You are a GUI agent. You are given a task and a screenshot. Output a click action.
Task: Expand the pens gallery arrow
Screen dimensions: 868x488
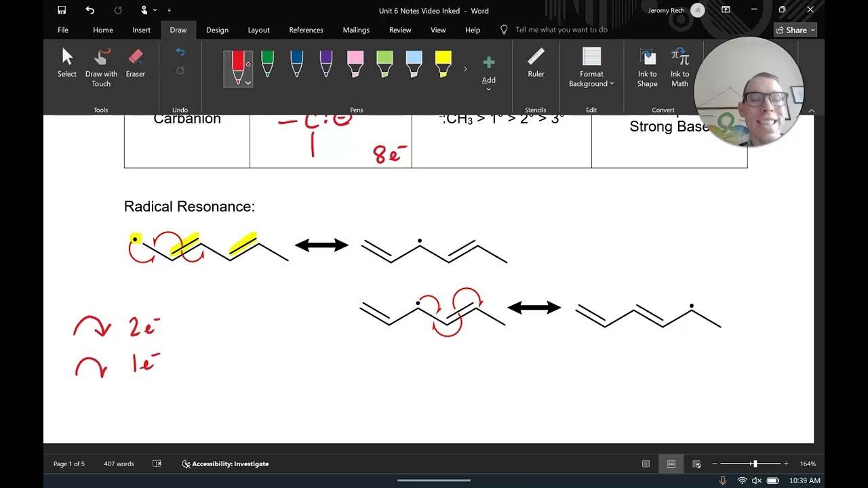(x=465, y=68)
